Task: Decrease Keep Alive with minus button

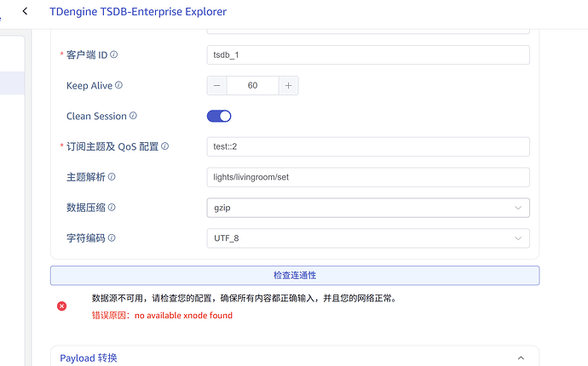Action: tap(217, 85)
